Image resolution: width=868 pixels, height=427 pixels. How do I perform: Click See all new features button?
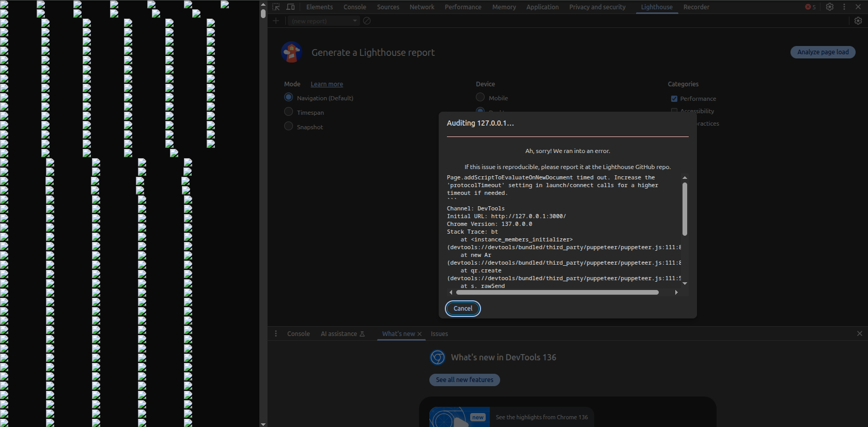tap(464, 379)
